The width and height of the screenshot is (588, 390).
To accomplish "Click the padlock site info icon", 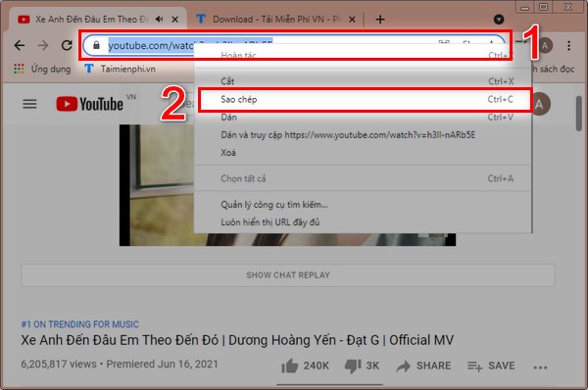I will [96, 45].
